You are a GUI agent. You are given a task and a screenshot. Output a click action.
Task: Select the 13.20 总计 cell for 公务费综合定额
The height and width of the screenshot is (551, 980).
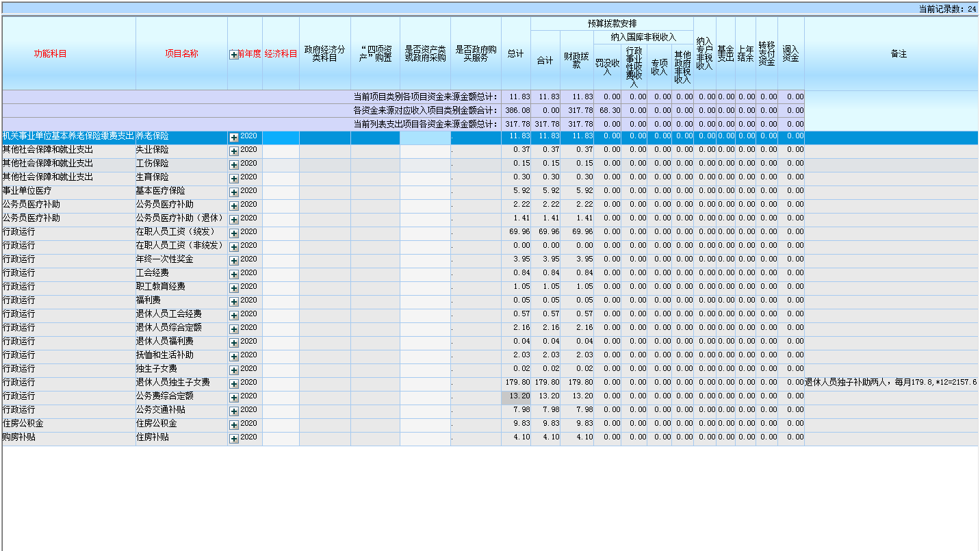(516, 396)
